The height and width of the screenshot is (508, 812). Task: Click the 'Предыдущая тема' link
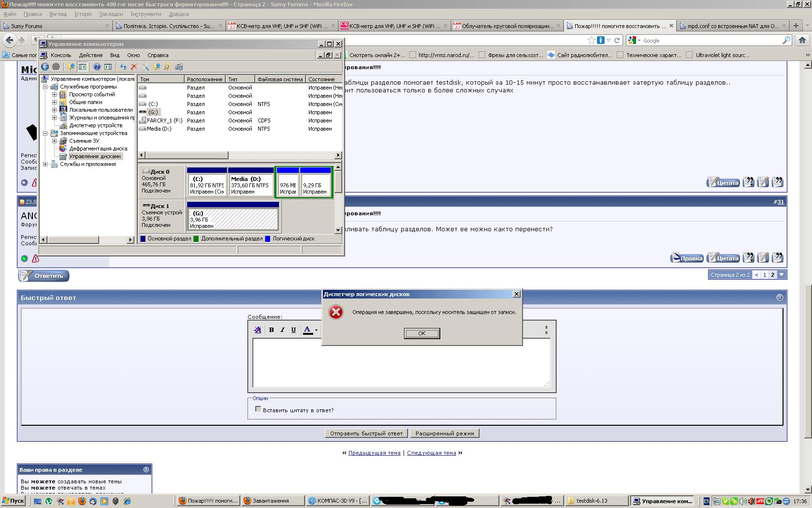[x=374, y=453]
